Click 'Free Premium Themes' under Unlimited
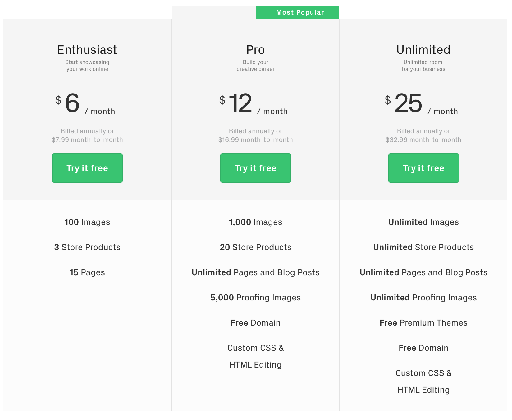 pyautogui.click(x=423, y=323)
